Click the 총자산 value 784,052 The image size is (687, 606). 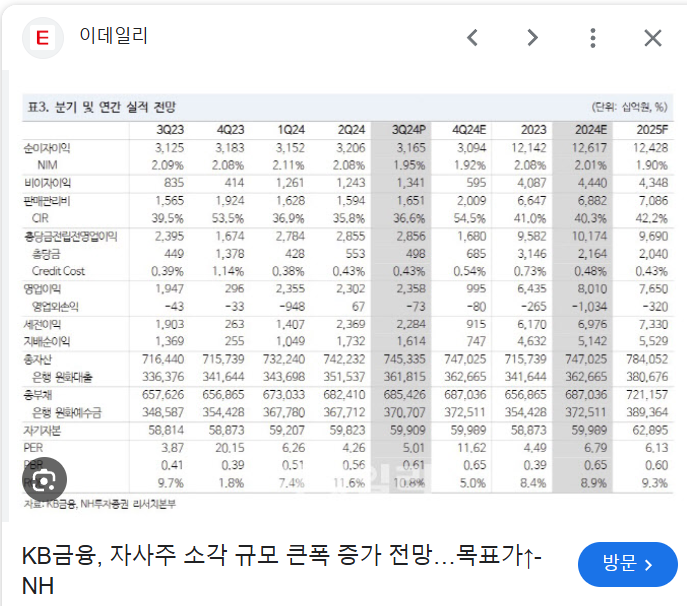647,360
